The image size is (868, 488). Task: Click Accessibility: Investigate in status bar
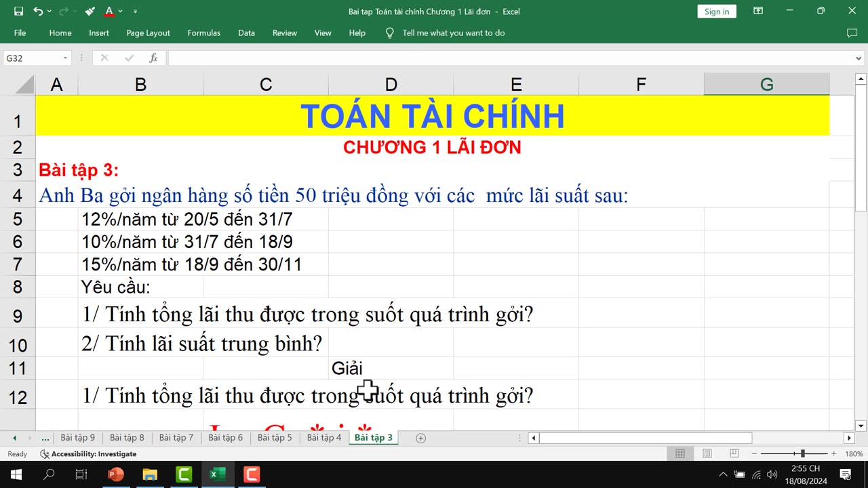(x=88, y=454)
